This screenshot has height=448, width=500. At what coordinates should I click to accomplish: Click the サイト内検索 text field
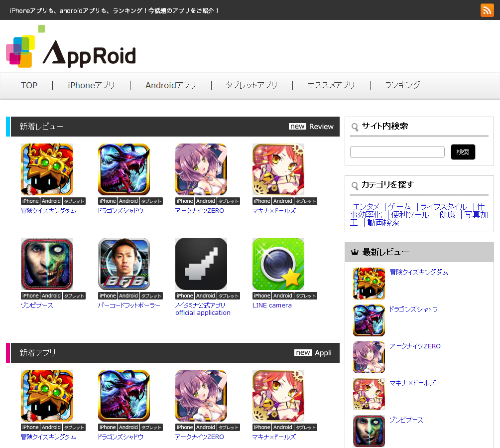click(x=397, y=152)
